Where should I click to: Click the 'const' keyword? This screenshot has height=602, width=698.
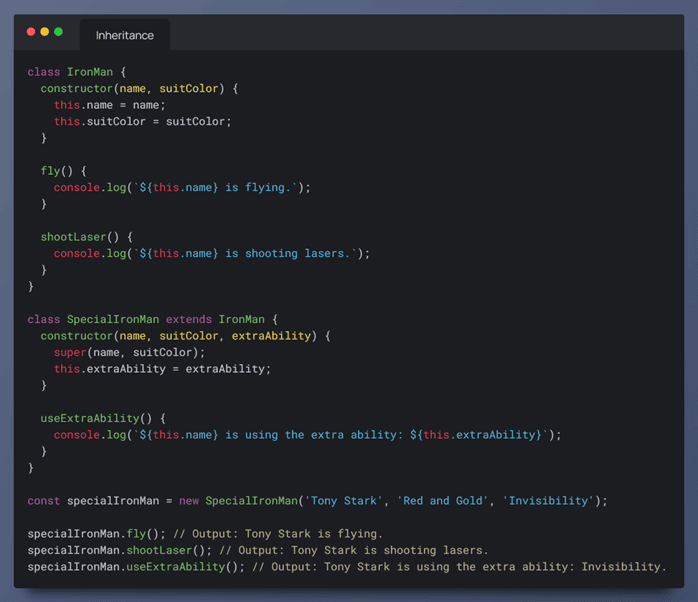44,501
